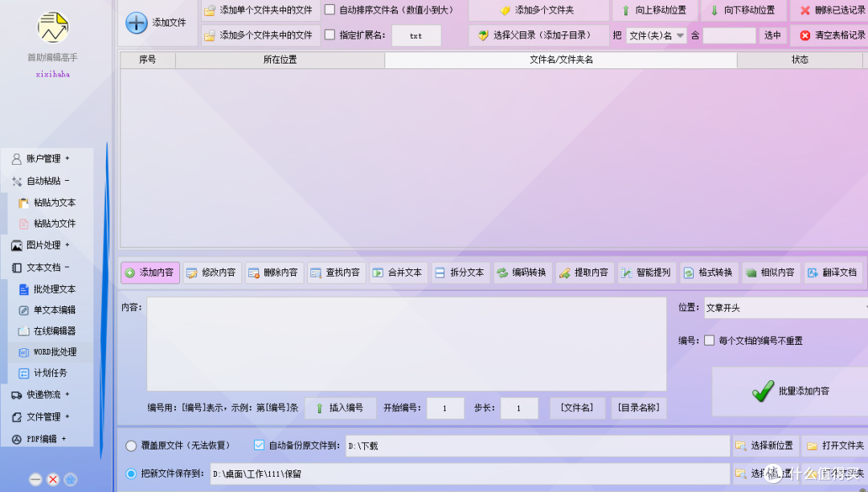The height and width of the screenshot is (492, 868).
Task: Click the green checkmark 批量添加内容 button
Action: coord(791,392)
